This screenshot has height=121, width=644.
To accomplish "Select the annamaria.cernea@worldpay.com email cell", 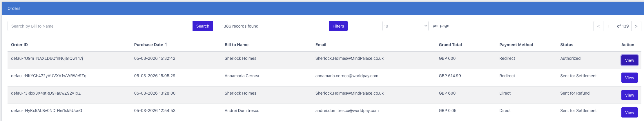I will (x=347, y=76).
